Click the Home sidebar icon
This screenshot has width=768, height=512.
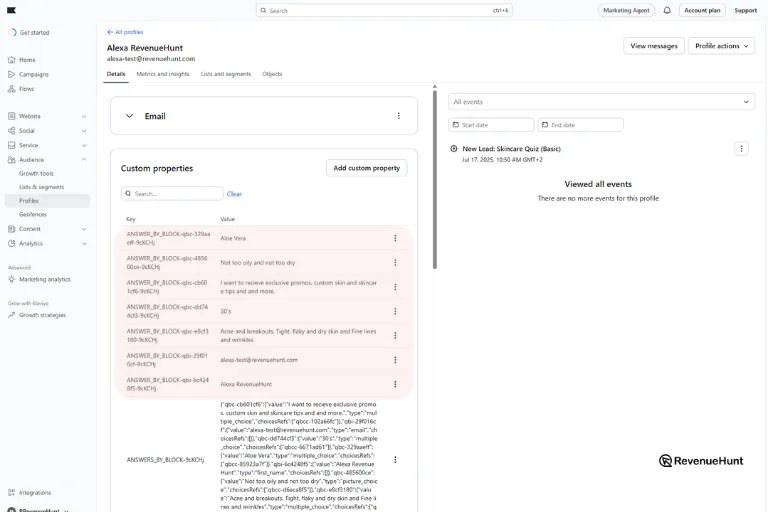[12, 60]
